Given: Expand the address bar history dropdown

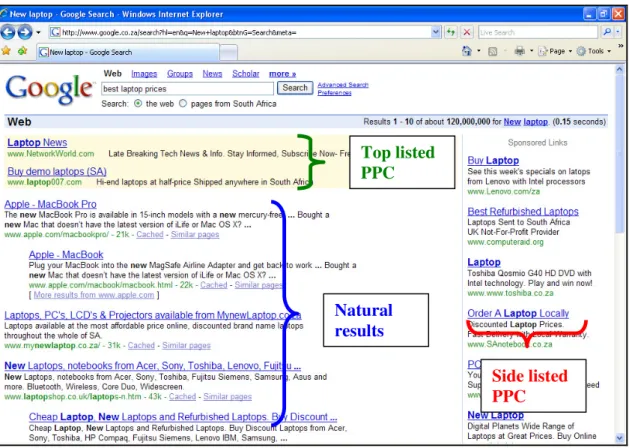Looking at the screenshot, I should point(436,32).
